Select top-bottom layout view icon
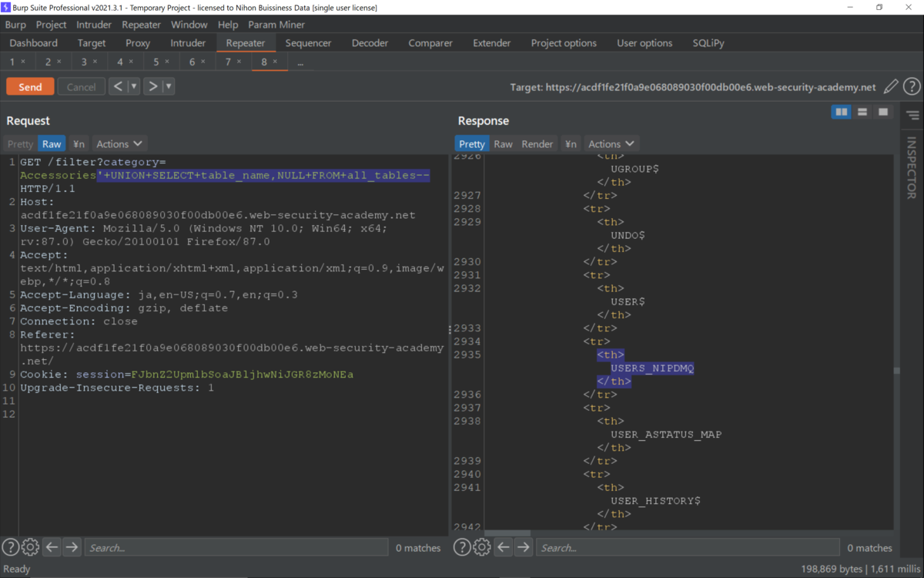The width and height of the screenshot is (924, 578). pos(862,113)
